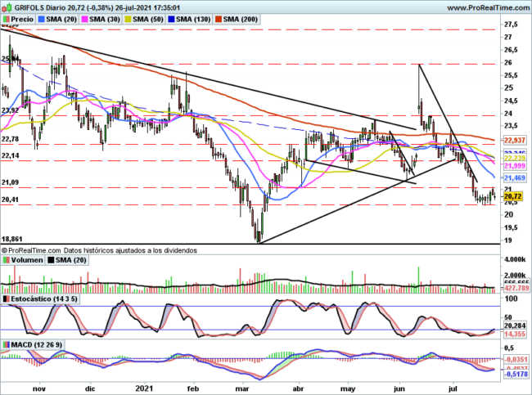Click the may date axis label

point(347,388)
